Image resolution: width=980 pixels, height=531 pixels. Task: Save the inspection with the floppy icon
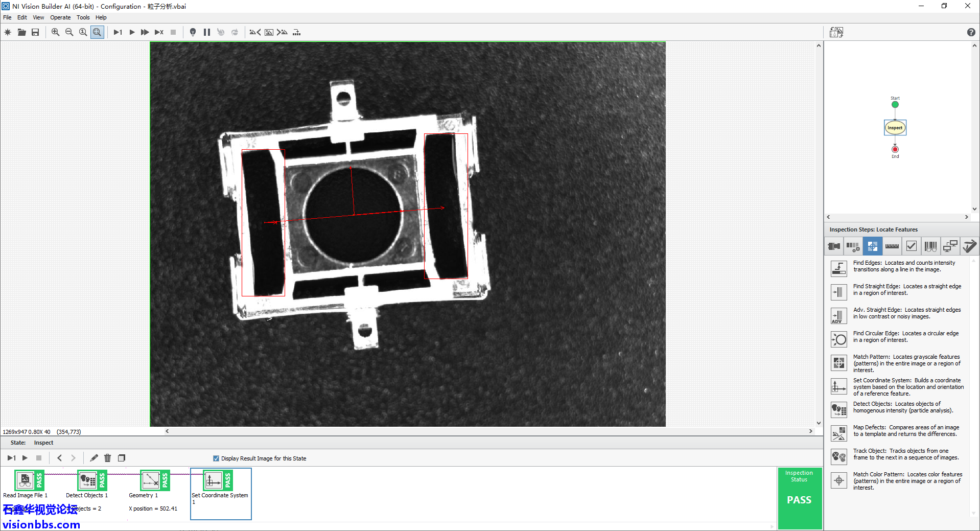point(35,32)
